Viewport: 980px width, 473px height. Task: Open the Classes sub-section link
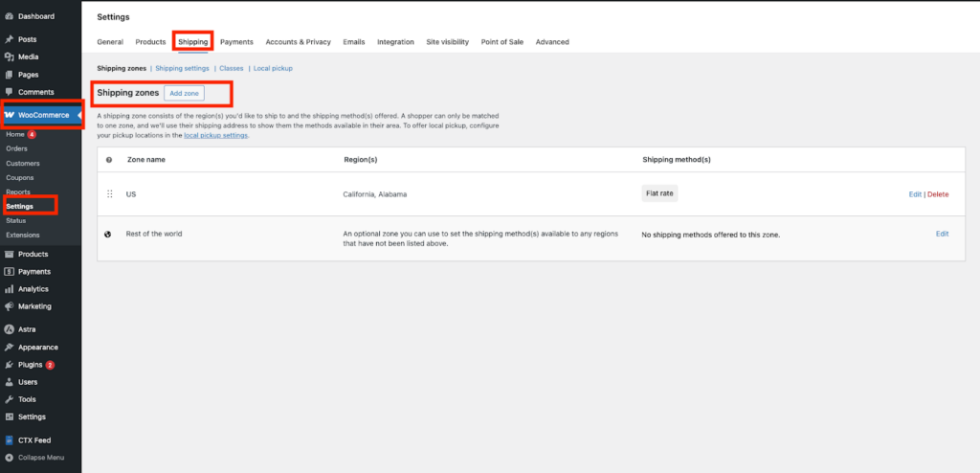232,68
